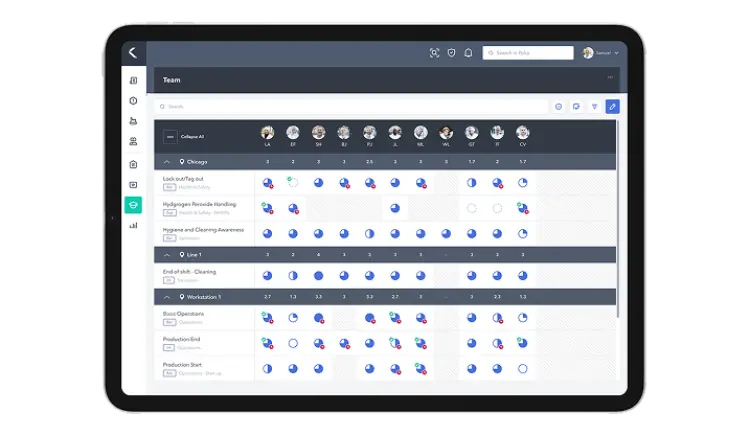Screen dimensions: 750x436
Task: Click the scan search icon in header
Action: (x=434, y=53)
